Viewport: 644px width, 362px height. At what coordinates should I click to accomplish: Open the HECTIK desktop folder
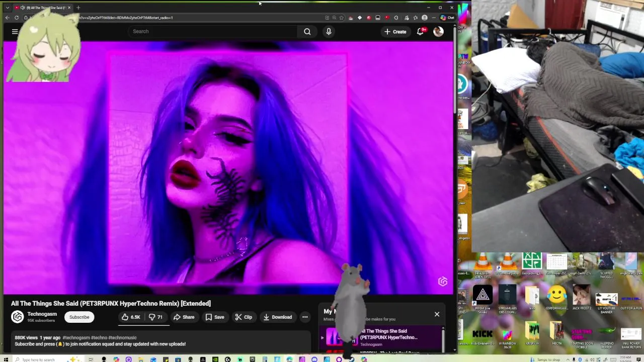[x=556, y=333]
